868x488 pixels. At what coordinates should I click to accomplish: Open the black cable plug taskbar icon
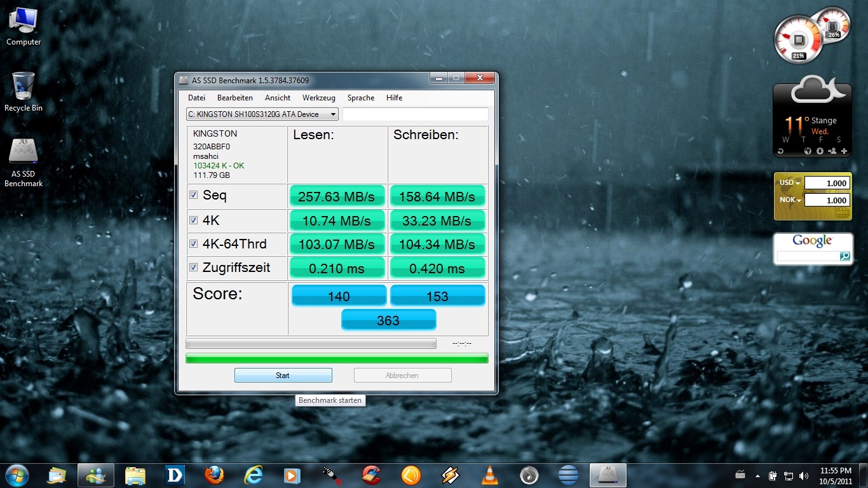pos(332,475)
